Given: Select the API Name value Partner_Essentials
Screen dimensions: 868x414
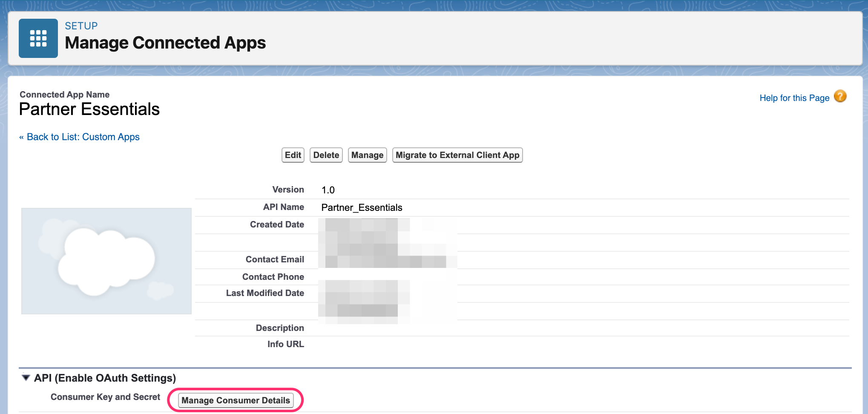Looking at the screenshot, I should (x=362, y=207).
